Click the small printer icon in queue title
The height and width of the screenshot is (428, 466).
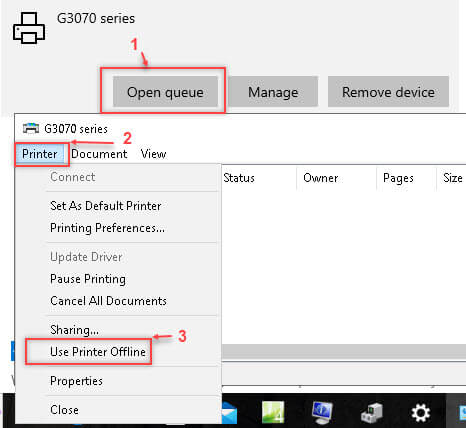pos(31,128)
